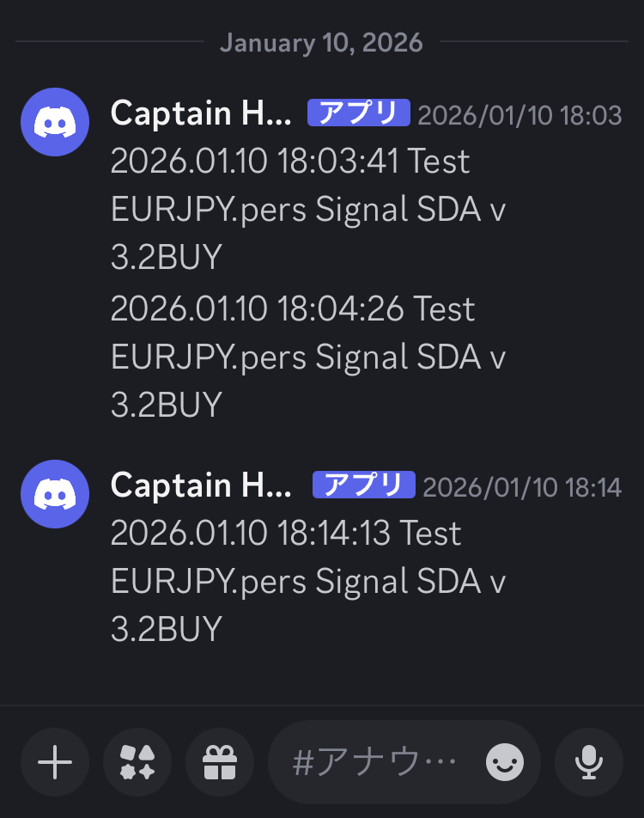Tap the avatar beside the 18:03 message
644x818 pixels.
coord(55,122)
